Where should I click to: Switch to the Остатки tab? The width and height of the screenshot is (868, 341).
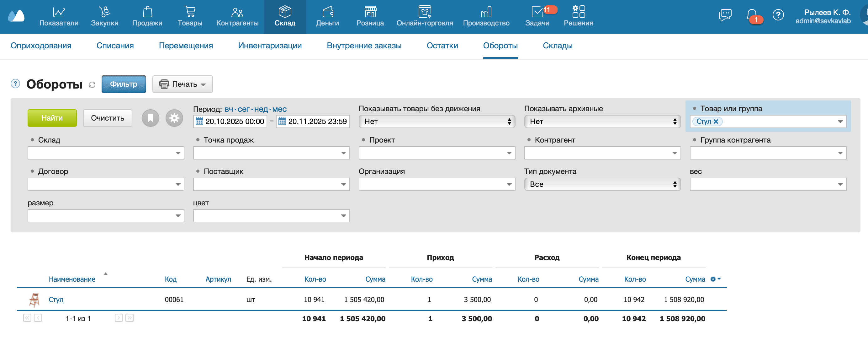click(442, 46)
